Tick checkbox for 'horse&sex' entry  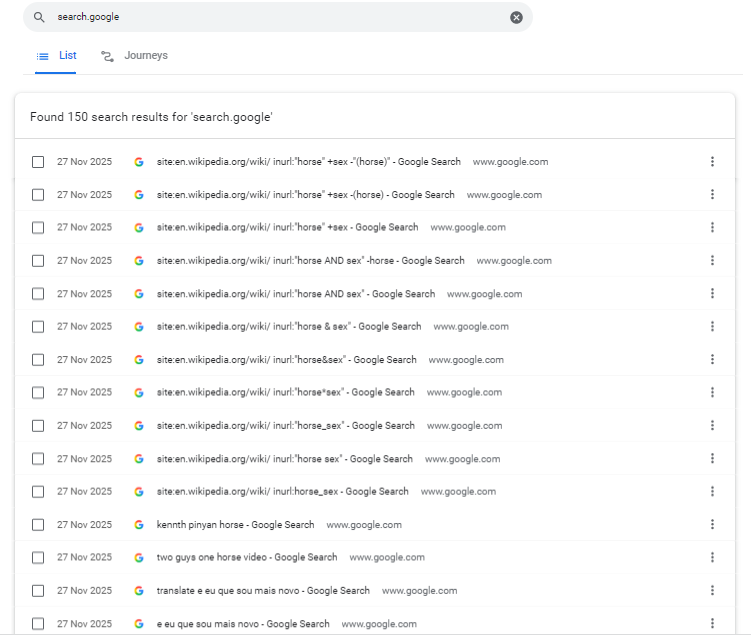[x=38, y=360]
